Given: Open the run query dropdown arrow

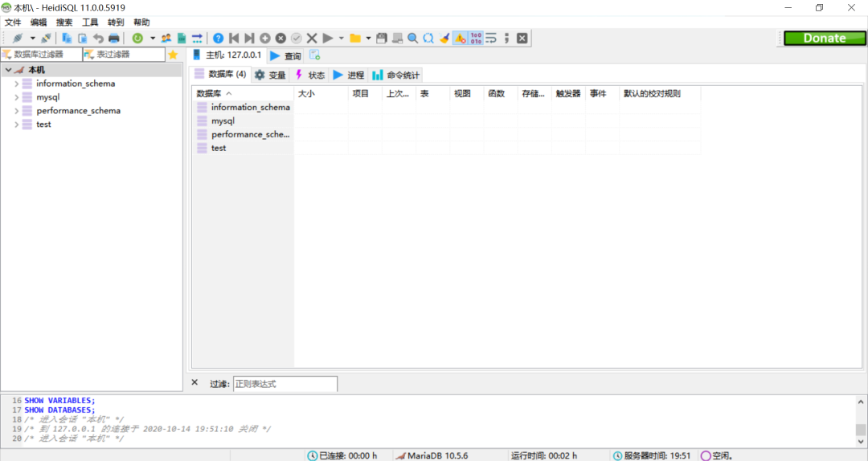Looking at the screenshot, I should [341, 39].
